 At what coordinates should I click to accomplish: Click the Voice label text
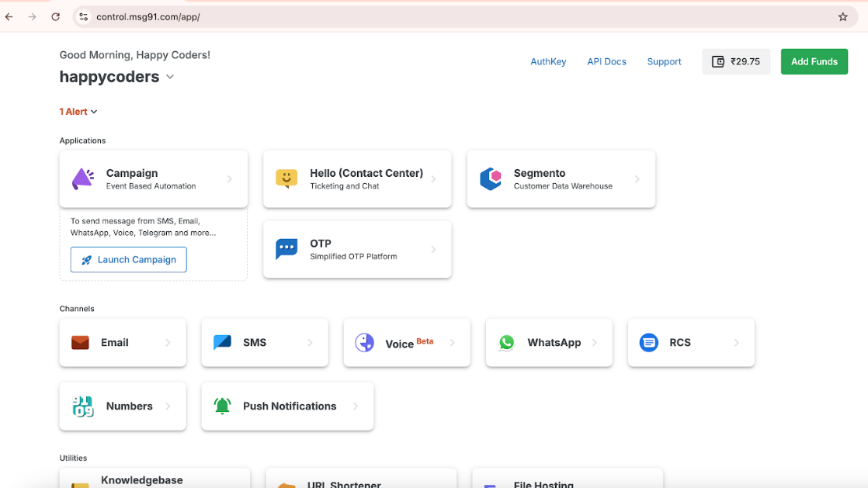[x=399, y=344]
